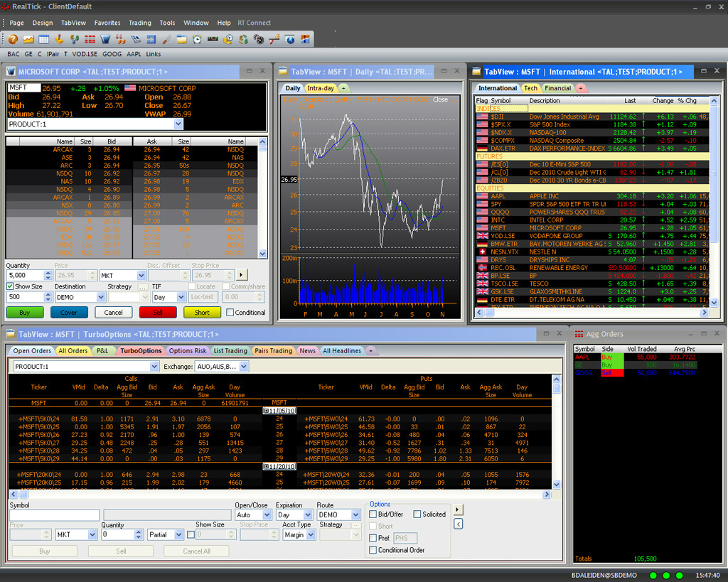Click the blue funnel toolbar icon
The image size is (728, 582).
(x=105, y=40)
